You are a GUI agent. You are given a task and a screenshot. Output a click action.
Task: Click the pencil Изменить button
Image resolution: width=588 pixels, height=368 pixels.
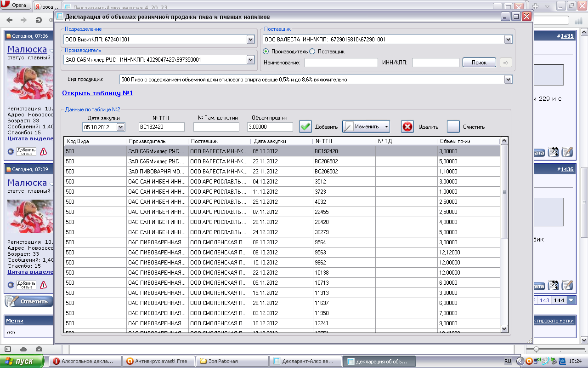(366, 126)
